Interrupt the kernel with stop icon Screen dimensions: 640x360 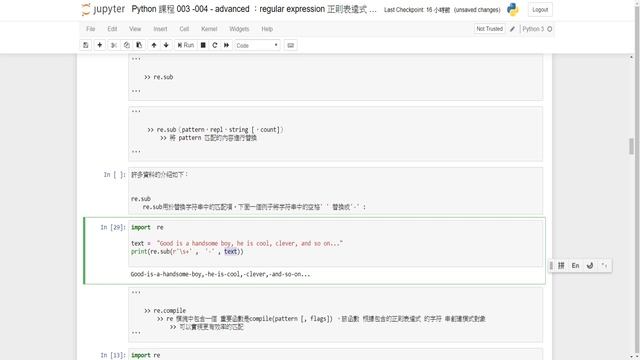203,45
